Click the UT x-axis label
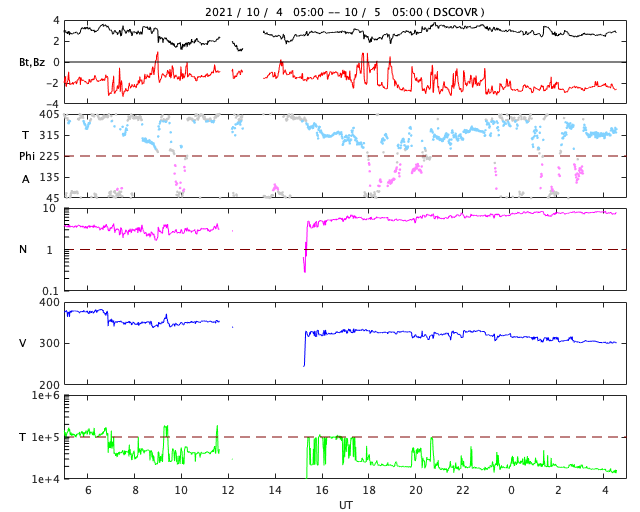This screenshot has height=512, width=640. 345,505
